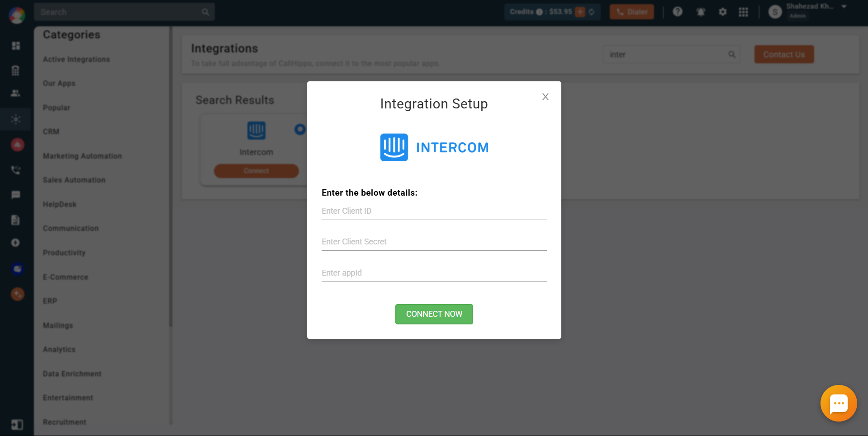Click the Intercom icon in search results
Image resolution: width=868 pixels, height=436 pixels.
(x=256, y=131)
